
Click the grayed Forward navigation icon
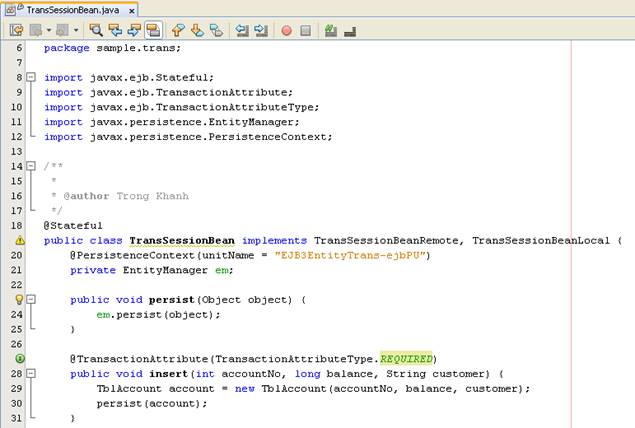62,30
